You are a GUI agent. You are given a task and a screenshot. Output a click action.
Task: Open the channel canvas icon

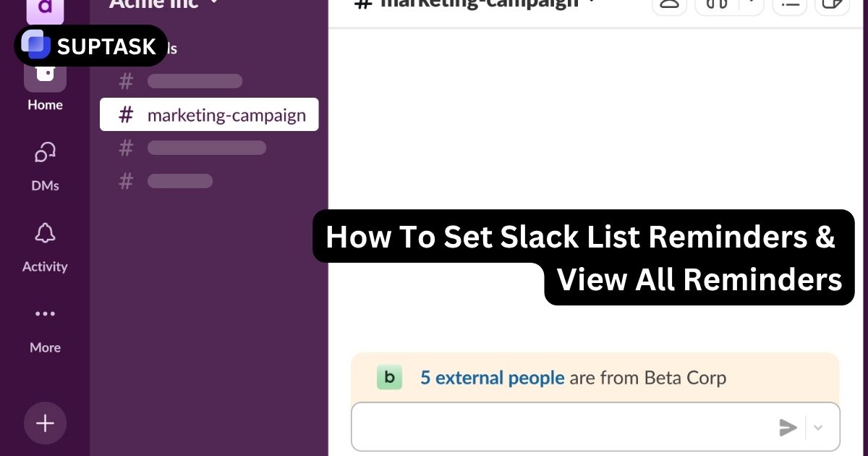pos(832,6)
